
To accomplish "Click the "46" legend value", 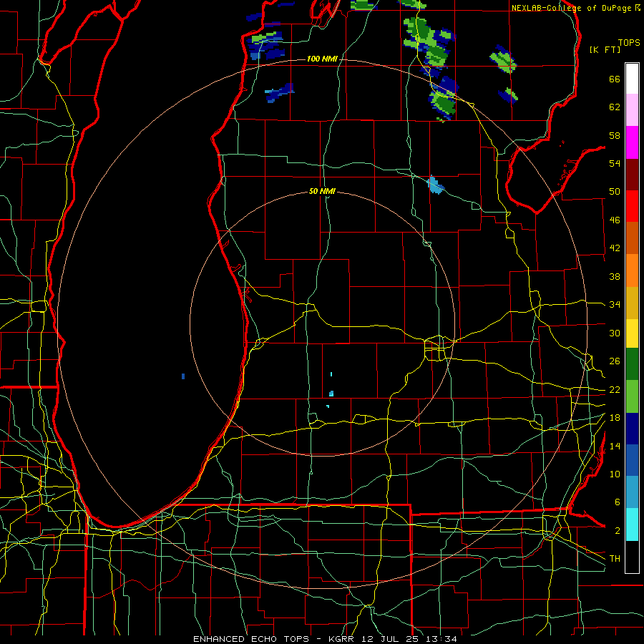I will pos(615,220).
